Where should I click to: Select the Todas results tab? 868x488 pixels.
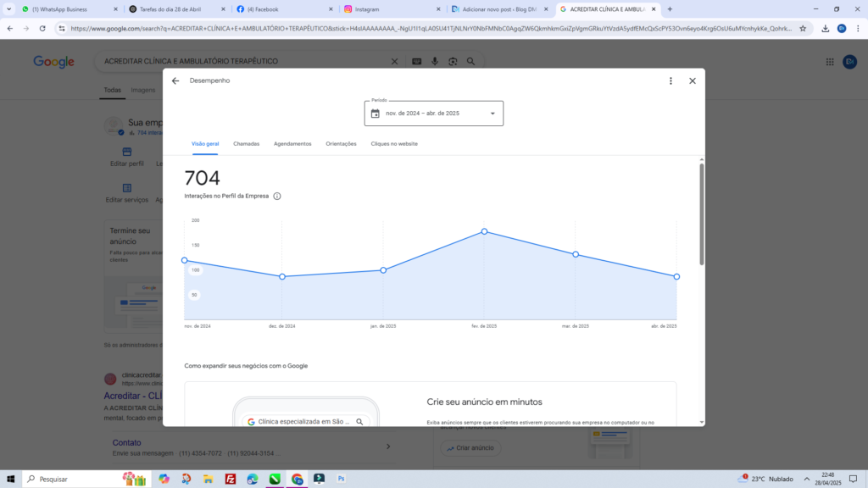click(113, 90)
